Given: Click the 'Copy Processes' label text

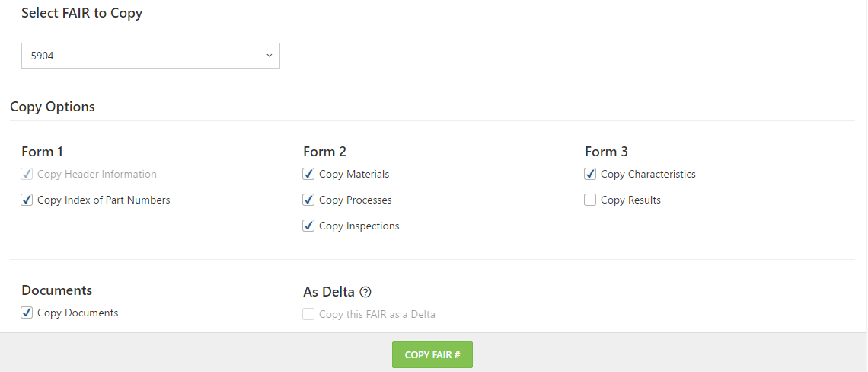Looking at the screenshot, I should 356,200.
